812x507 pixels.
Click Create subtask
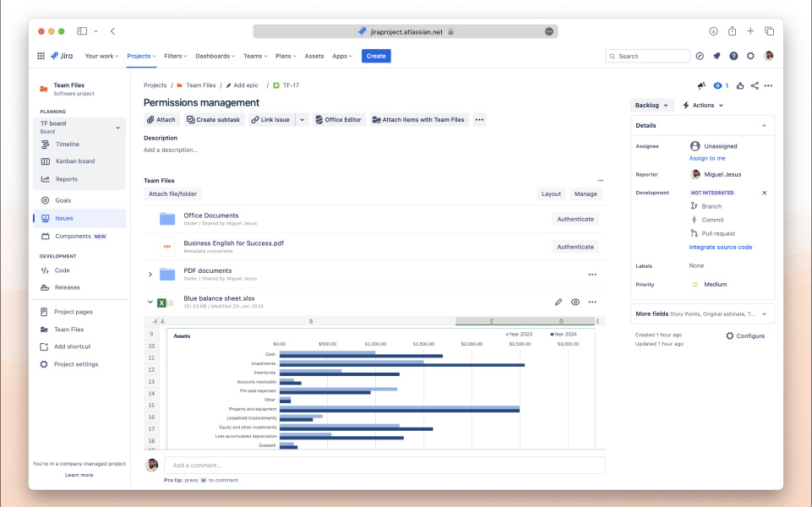[x=214, y=120]
